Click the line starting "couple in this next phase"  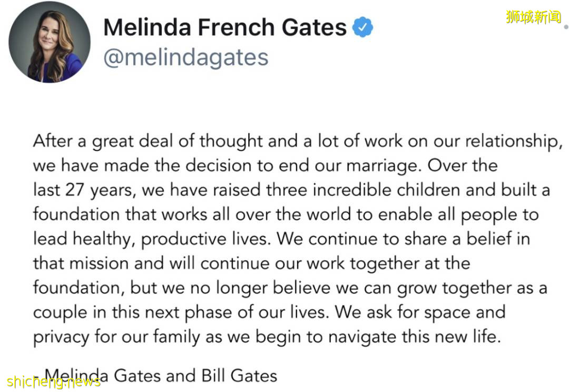[x=269, y=312]
